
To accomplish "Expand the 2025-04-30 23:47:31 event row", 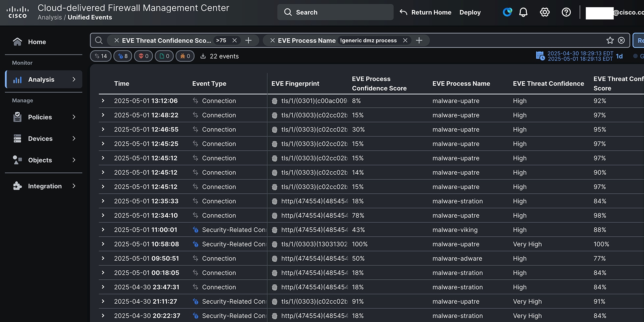I will coord(103,287).
